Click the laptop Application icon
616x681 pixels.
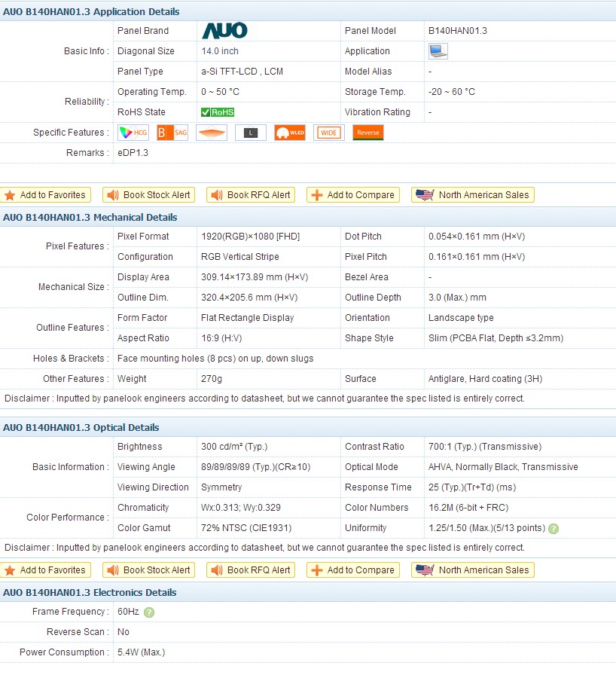pyautogui.click(x=438, y=50)
